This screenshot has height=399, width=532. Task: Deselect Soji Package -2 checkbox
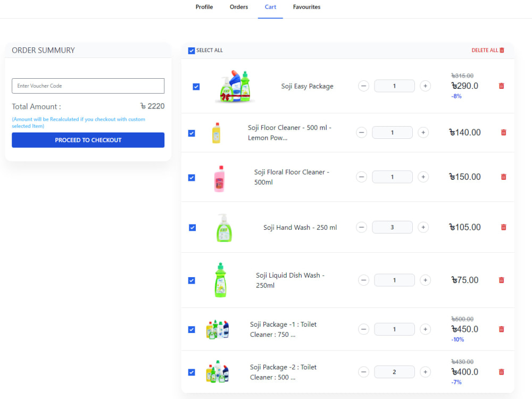click(x=192, y=372)
